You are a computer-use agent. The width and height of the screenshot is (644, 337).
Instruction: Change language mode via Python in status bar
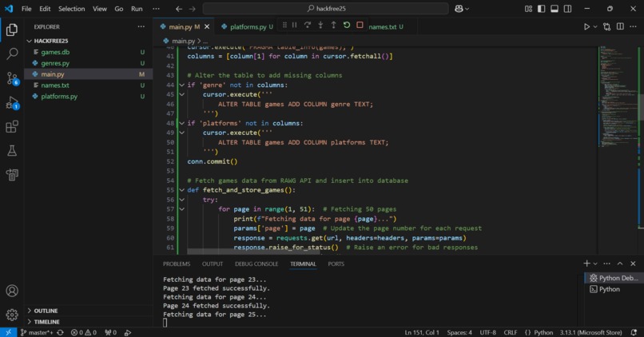543,332
